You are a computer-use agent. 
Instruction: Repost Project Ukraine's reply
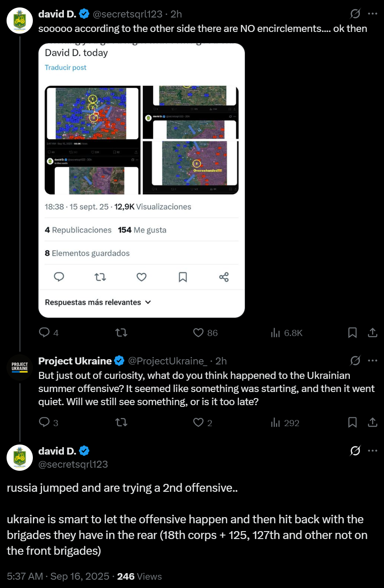pyautogui.click(x=121, y=423)
